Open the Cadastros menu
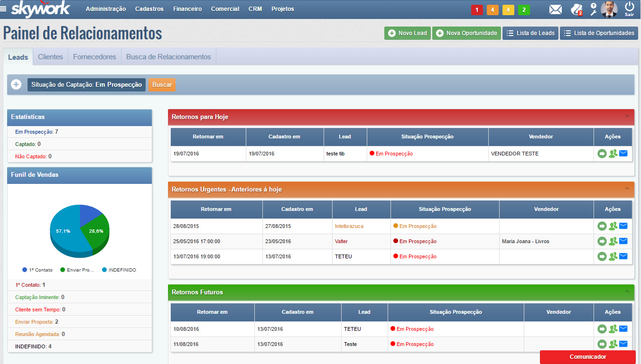Screen dimensions: 641x364 (149, 9)
